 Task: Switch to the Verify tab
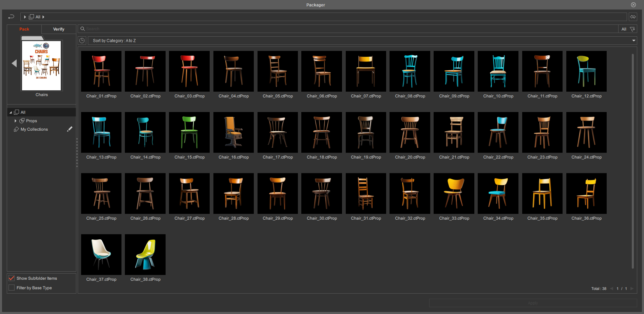click(x=59, y=29)
